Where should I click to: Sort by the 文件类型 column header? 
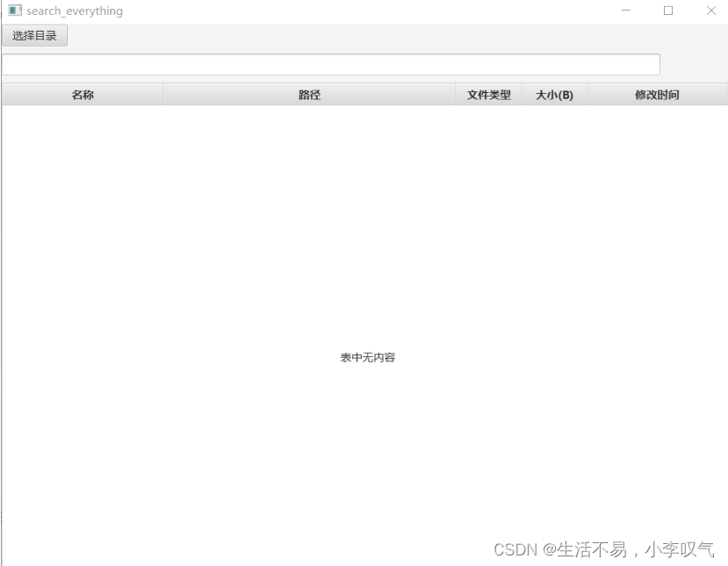pos(489,95)
